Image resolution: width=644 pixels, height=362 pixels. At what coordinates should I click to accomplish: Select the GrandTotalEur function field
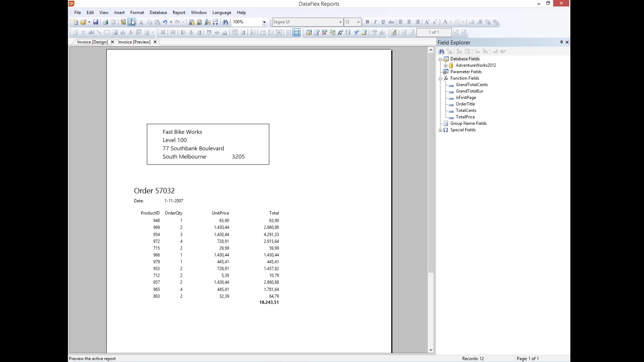click(x=469, y=91)
